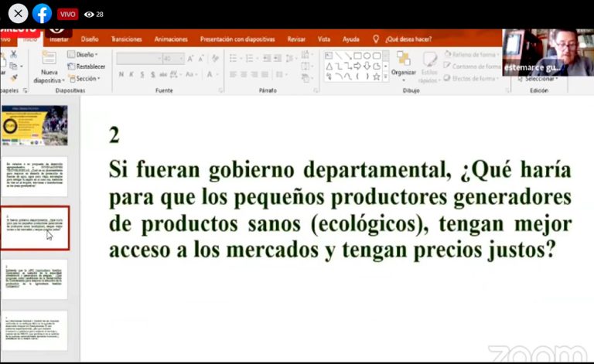Switch to the Animaciones tab
Image resolution: width=594 pixels, height=364 pixels.
(x=171, y=39)
